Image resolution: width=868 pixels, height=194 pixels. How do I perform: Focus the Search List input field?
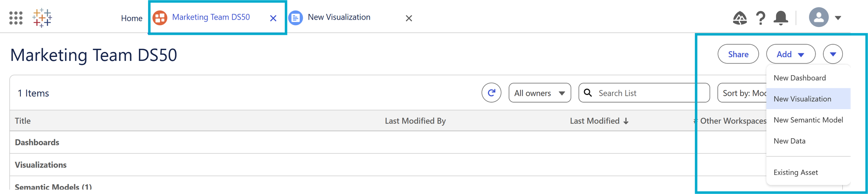pyautogui.click(x=644, y=93)
